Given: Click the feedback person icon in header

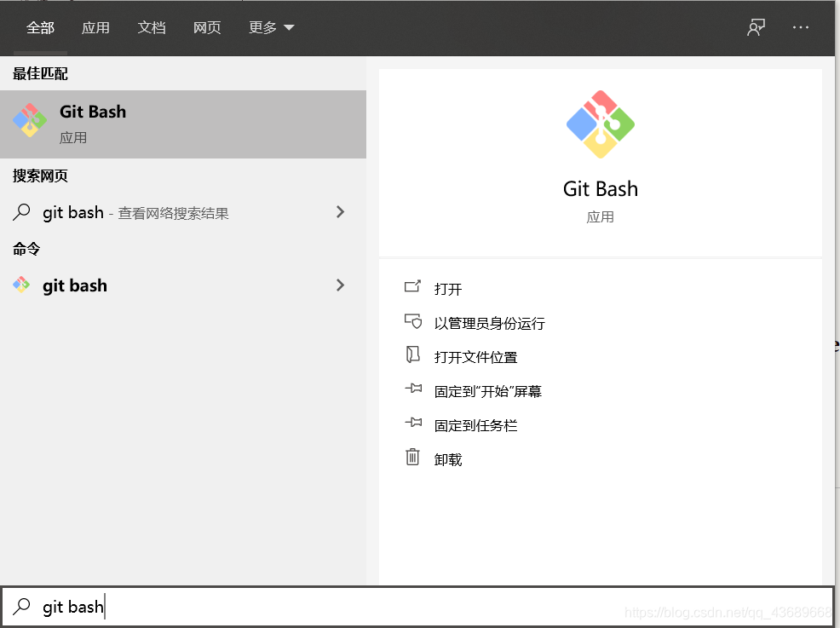Looking at the screenshot, I should tap(756, 27).
